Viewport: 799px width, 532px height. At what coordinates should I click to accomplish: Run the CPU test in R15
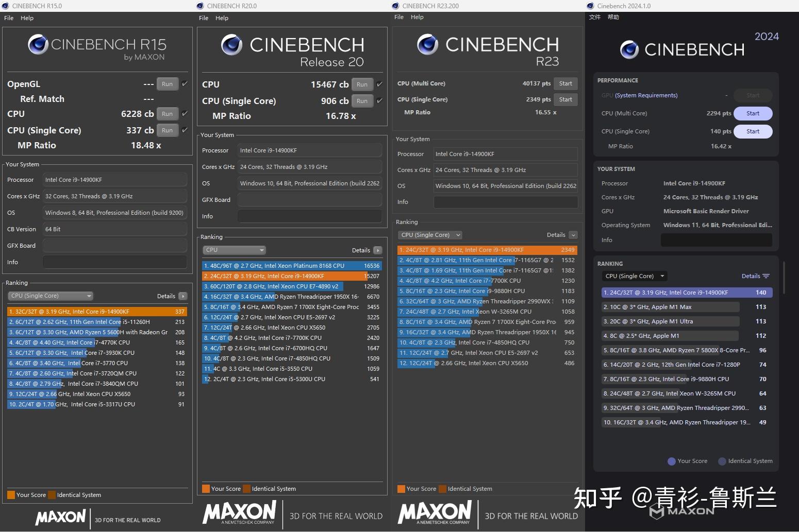pyautogui.click(x=168, y=114)
